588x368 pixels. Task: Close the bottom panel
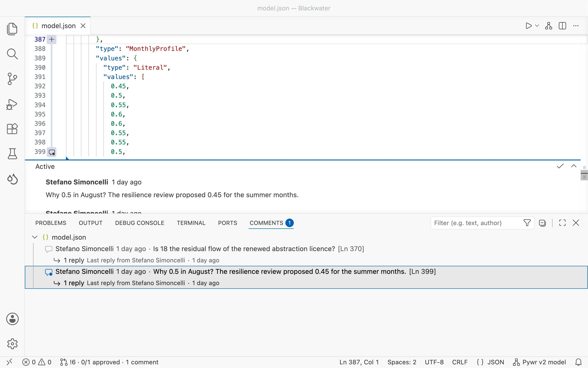(576, 223)
